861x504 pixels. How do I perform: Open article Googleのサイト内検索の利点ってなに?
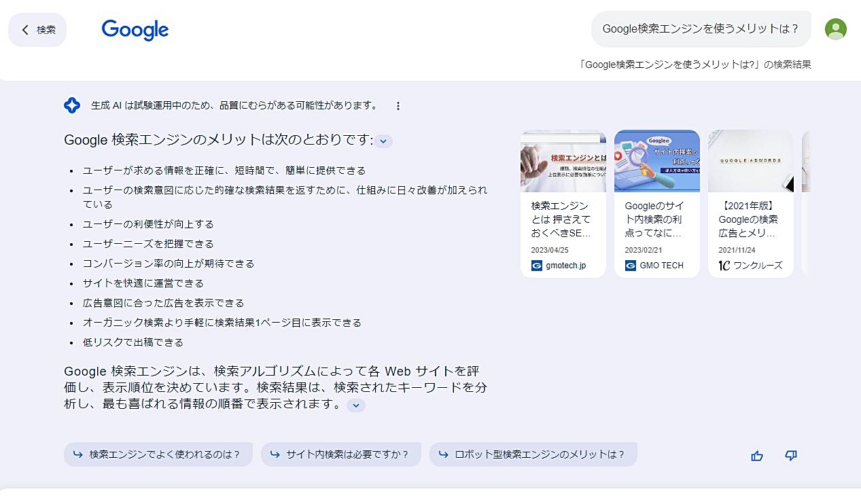tap(654, 219)
